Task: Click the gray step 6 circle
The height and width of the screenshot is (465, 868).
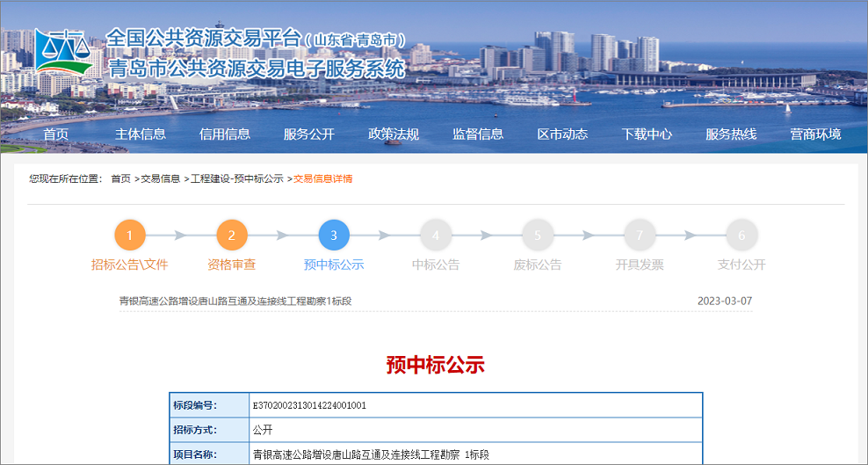Action: click(741, 236)
